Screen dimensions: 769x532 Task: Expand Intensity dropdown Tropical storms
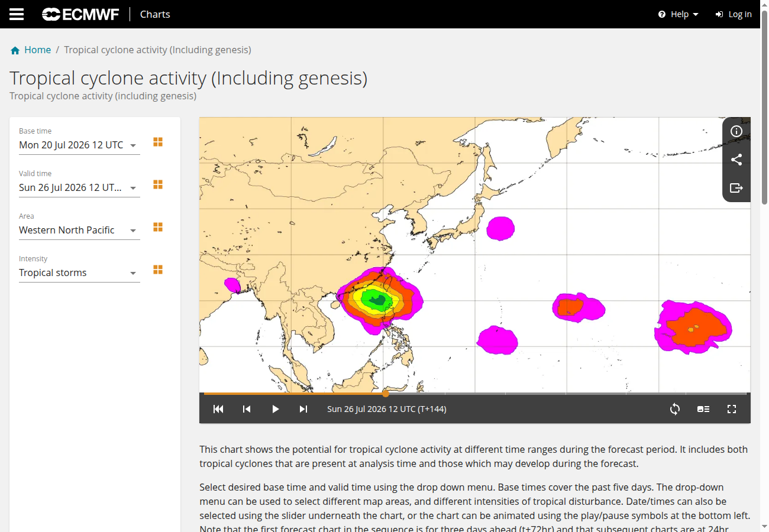pyautogui.click(x=79, y=273)
